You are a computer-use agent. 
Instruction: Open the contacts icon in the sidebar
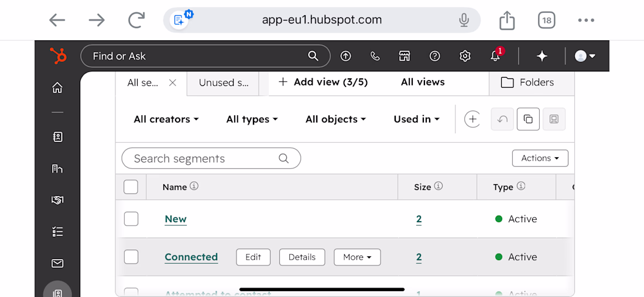tap(57, 137)
